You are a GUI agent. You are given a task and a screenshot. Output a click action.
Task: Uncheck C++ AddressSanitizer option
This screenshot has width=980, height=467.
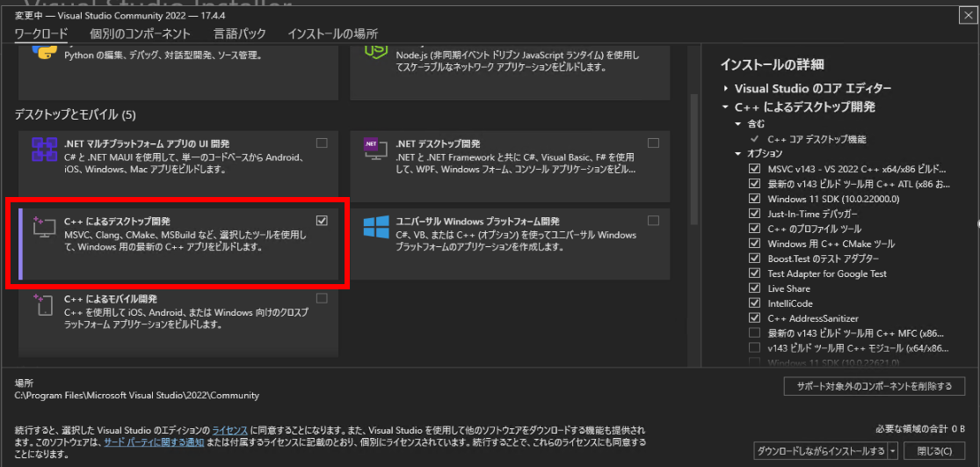tap(754, 318)
